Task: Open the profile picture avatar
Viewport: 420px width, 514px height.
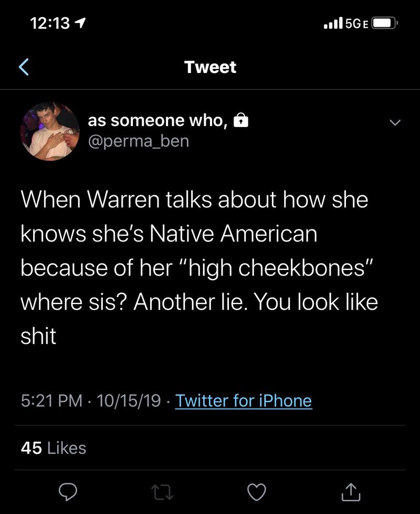Action: [x=49, y=131]
